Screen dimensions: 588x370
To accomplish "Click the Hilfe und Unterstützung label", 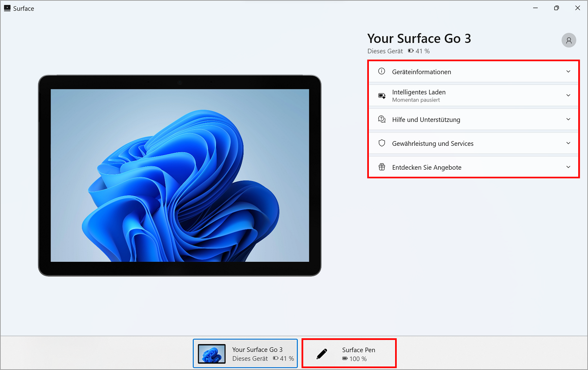I will (426, 120).
